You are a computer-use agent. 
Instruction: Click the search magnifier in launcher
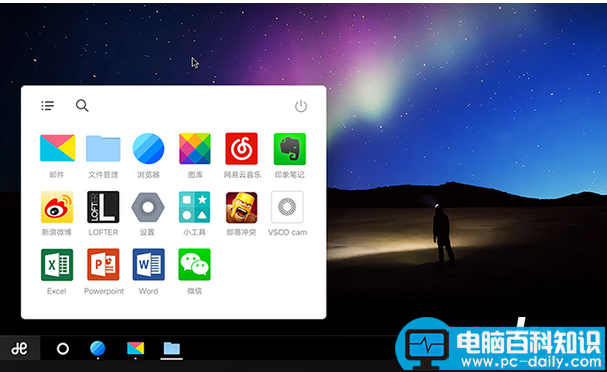click(x=82, y=106)
